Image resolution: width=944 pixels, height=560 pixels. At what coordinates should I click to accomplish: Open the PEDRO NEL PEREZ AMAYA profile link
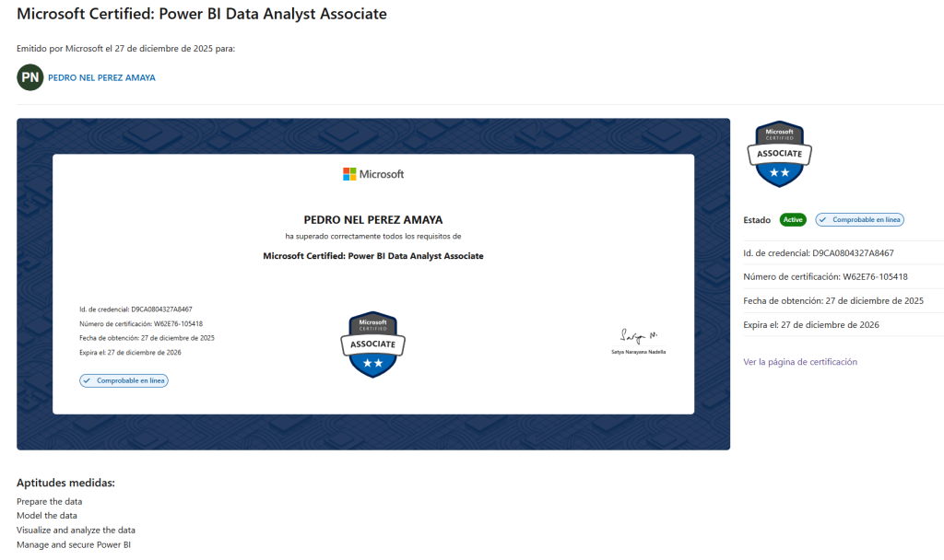click(101, 78)
